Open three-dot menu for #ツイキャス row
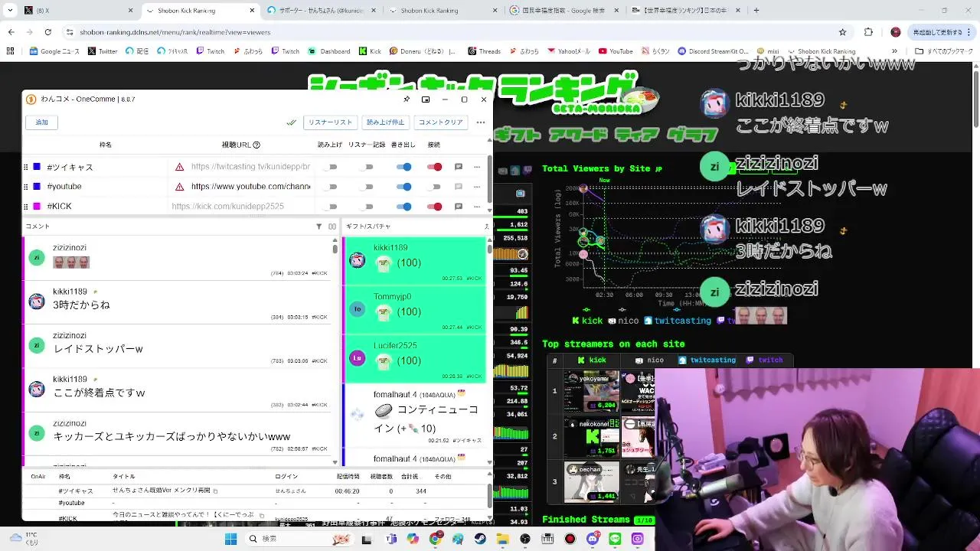 [477, 167]
